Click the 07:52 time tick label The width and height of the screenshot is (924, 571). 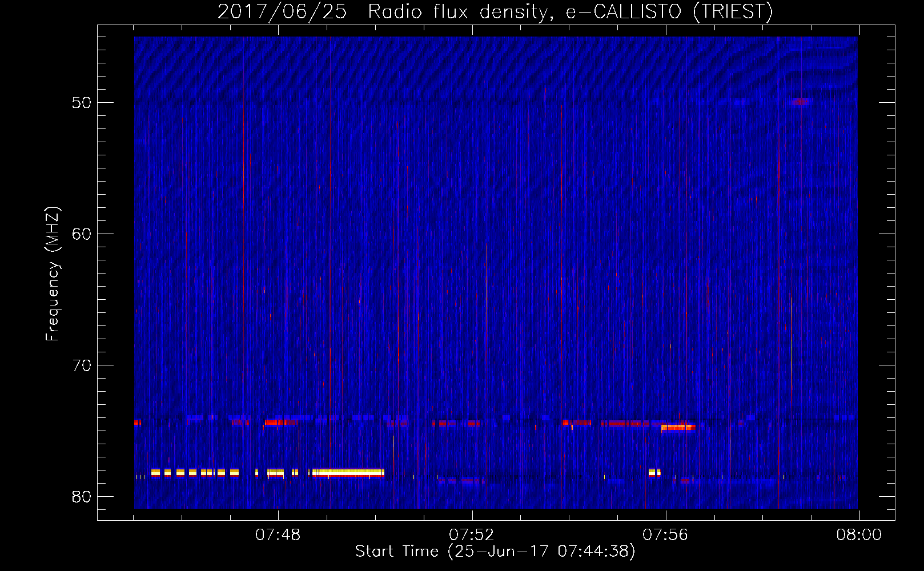472,535
